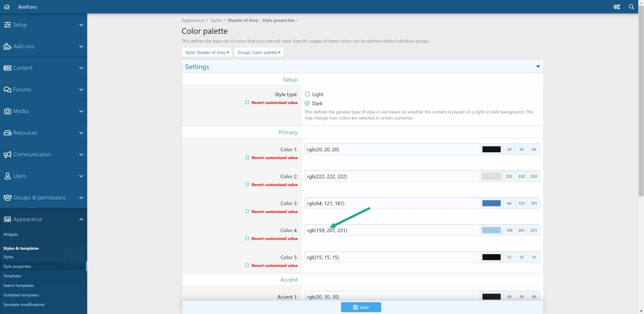
Task: Click the home icon in header
Action: tap(7, 7)
